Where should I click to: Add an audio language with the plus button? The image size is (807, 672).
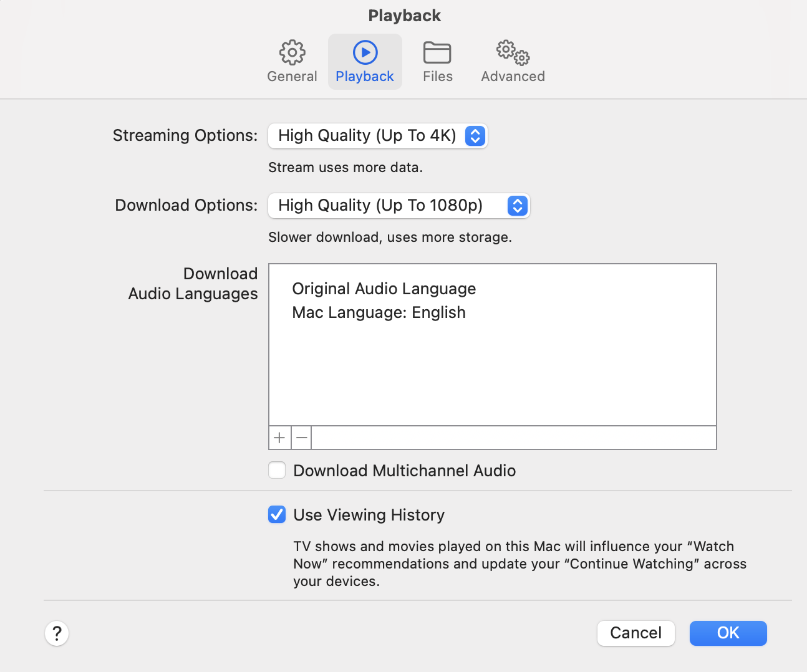click(x=280, y=438)
